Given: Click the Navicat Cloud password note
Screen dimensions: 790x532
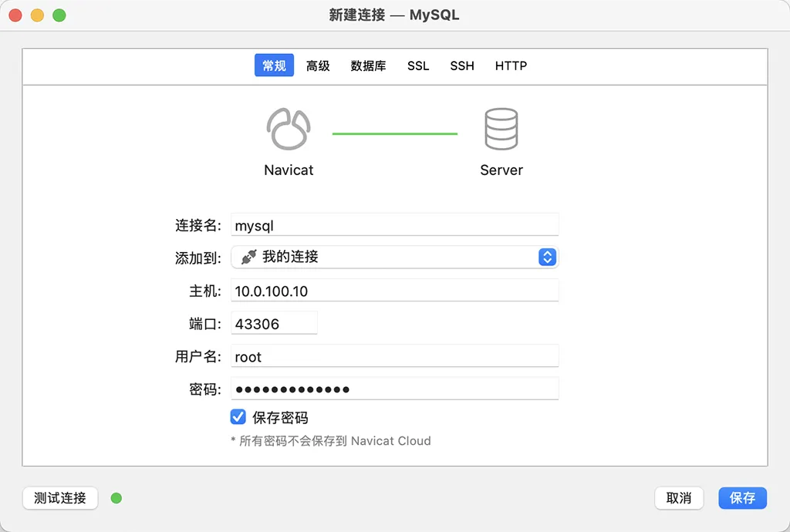Looking at the screenshot, I should coord(331,441).
